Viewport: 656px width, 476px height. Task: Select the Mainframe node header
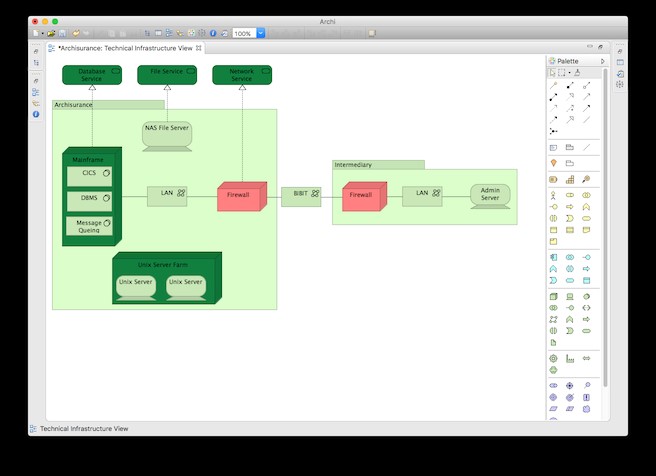88,160
